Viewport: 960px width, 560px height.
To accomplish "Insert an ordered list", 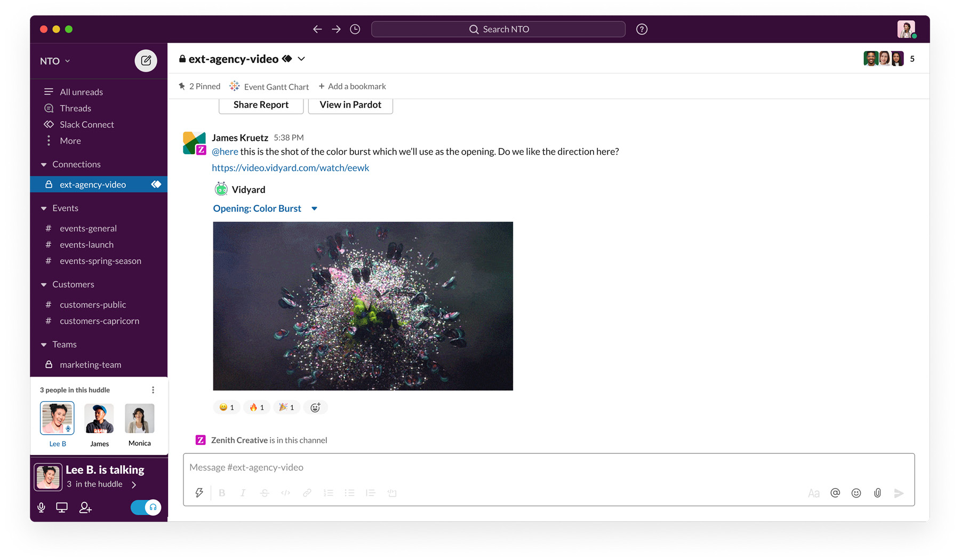I will [329, 493].
